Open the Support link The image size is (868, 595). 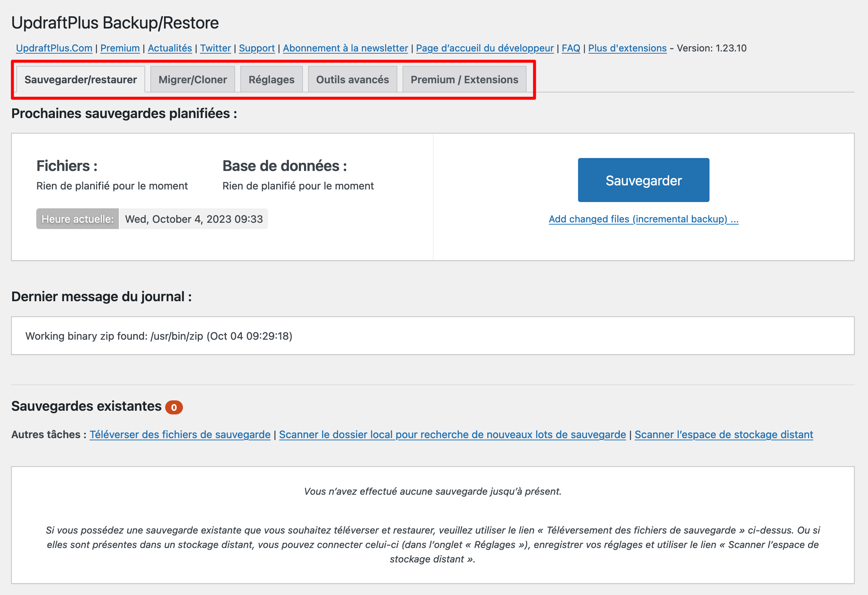(x=257, y=48)
